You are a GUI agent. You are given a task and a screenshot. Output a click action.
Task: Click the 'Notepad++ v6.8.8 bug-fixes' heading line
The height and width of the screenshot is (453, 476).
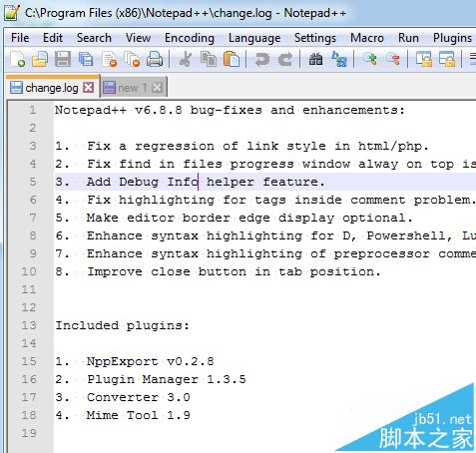[x=230, y=110]
